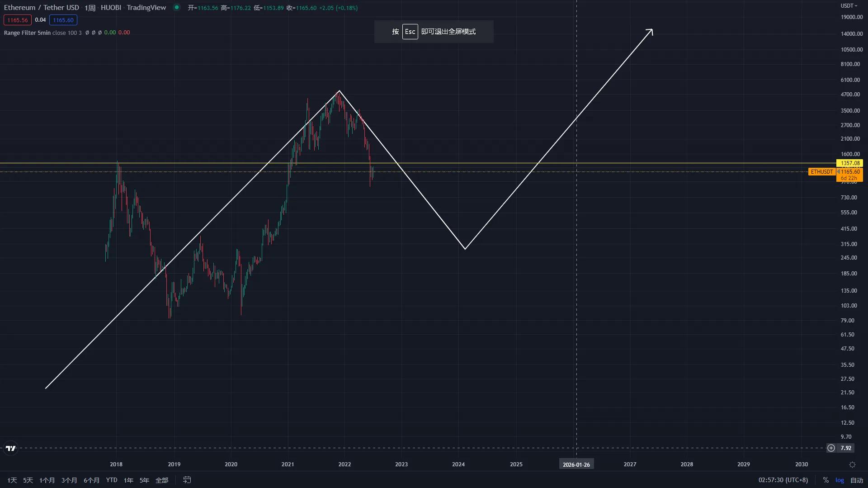Open timezone 02:57:30 (UTC+8) menu

[783, 480]
